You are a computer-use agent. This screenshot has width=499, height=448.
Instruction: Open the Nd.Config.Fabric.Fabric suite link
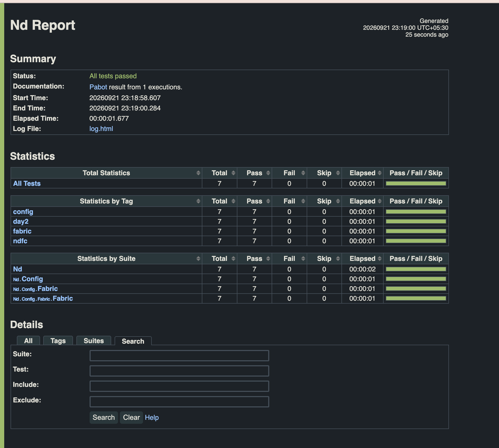(x=43, y=298)
